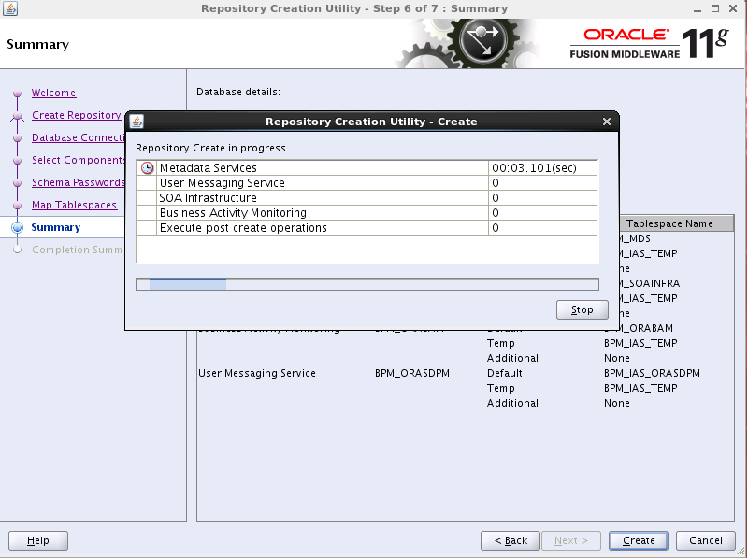Click the Summary step bullet icon

pyautogui.click(x=17, y=227)
